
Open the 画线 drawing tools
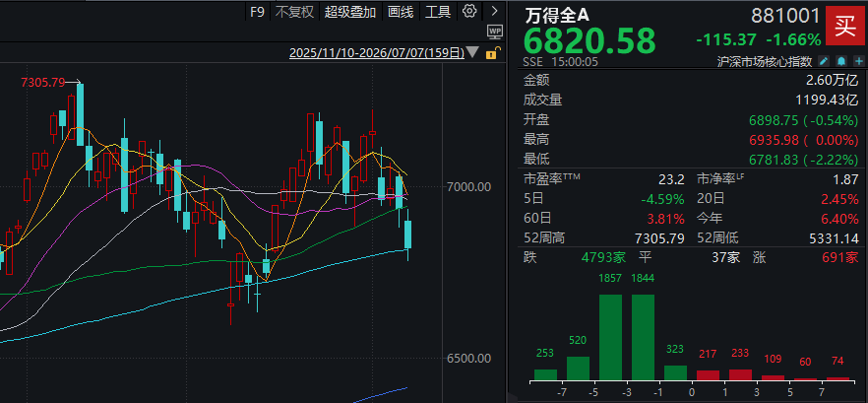coord(401,12)
